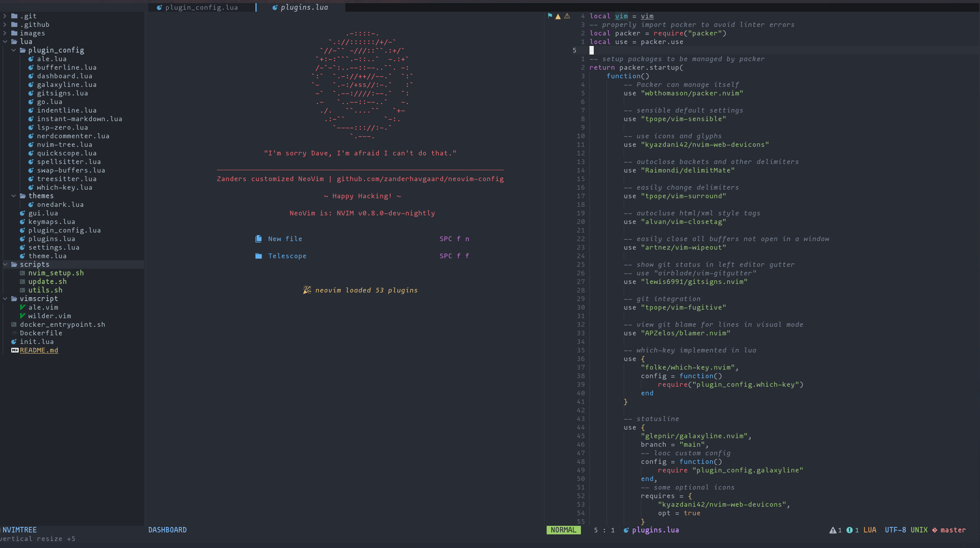
Task: Select the plugins.lua buffer tab
Action: 304,7
